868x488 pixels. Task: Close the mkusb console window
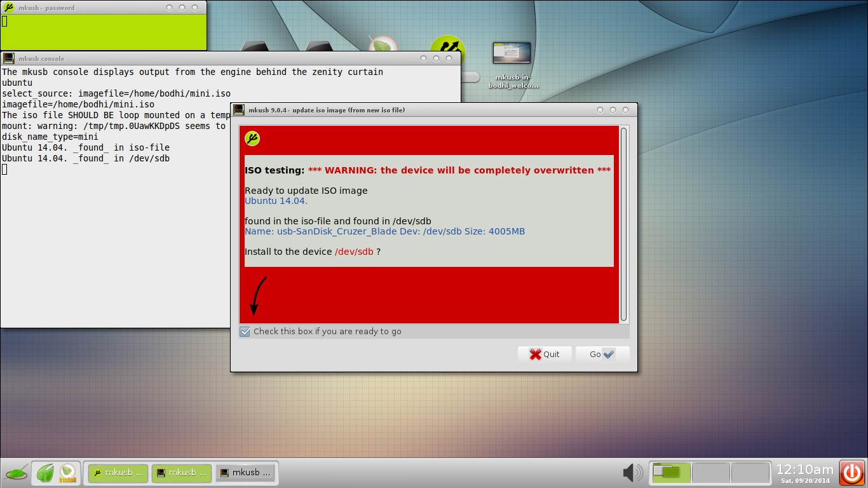[449, 58]
